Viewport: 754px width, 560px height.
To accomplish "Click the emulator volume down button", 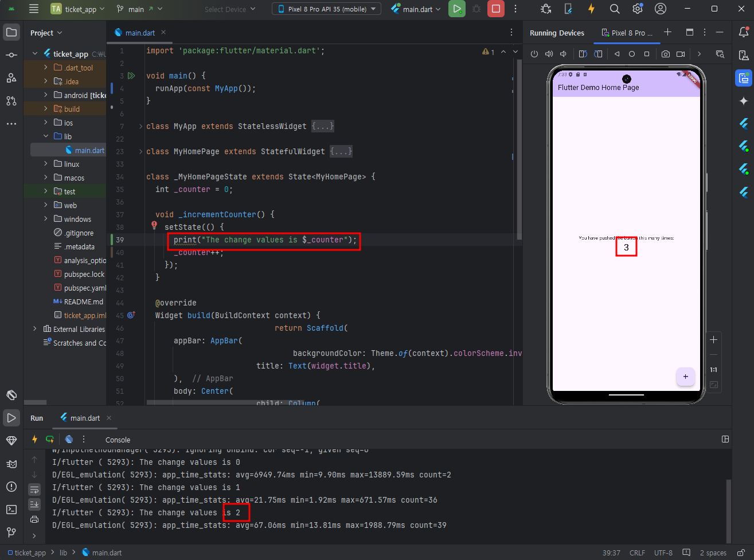I will click(563, 54).
